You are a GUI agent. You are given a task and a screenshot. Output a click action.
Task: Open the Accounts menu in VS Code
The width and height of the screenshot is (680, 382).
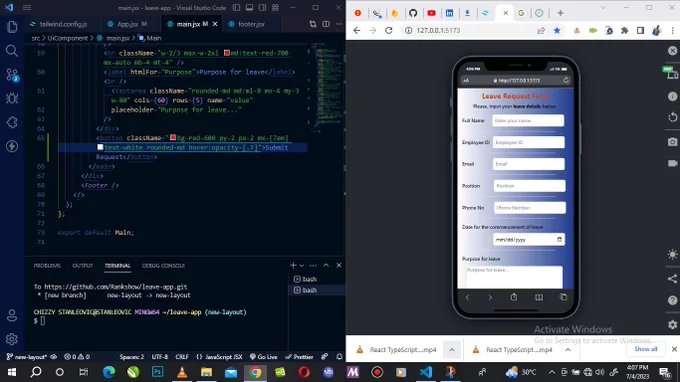pyautogui.click(x=12, y=315)
